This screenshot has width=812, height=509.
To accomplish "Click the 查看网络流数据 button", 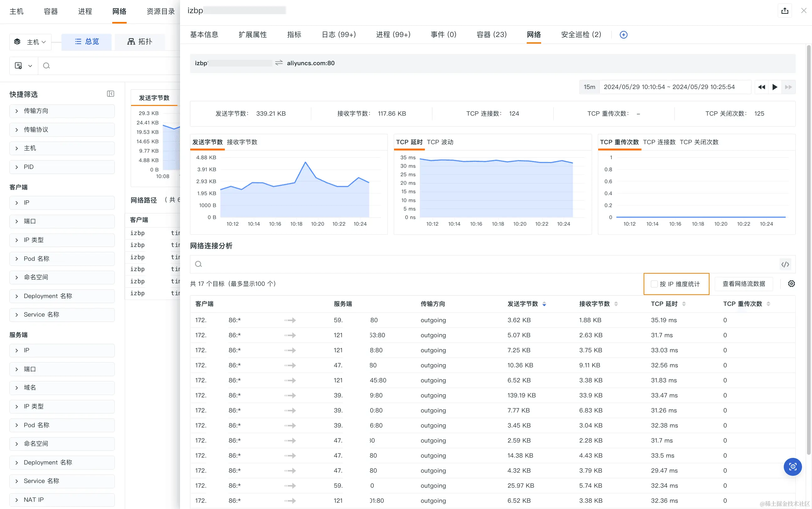I will pyautogui.click(x=743, y=284).
